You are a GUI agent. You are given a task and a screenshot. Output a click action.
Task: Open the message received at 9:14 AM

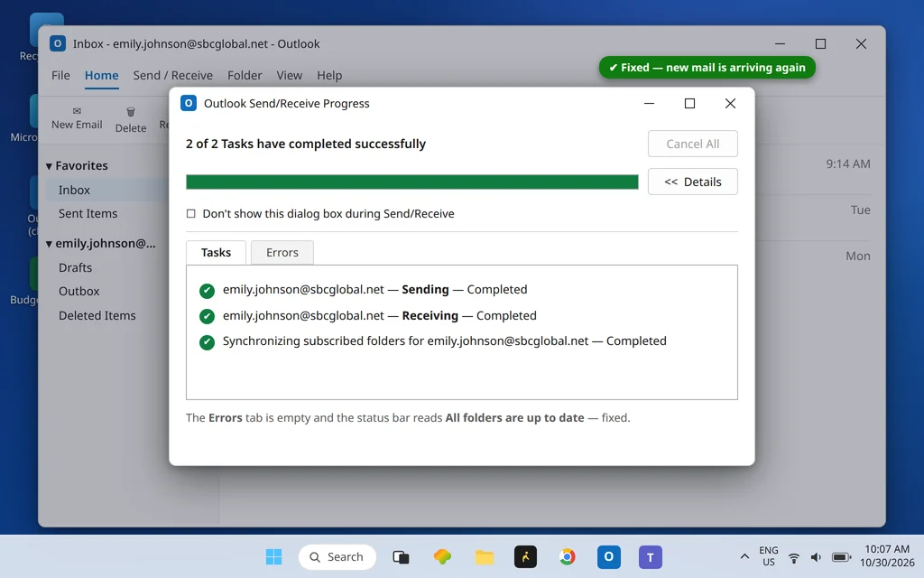pyautogui.click(x=848, y=164)
